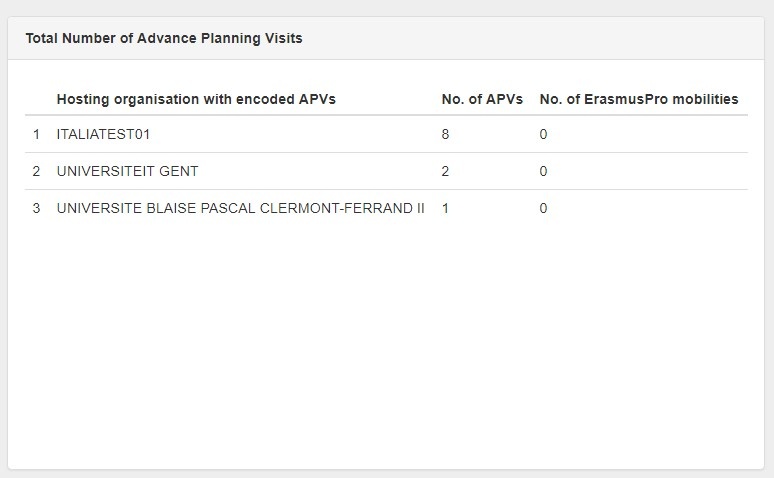This screenshot has height=478, width=774.
Task: Click the APV count 2 for UNIVERSITEIT GENT
Action: point(445,171)
